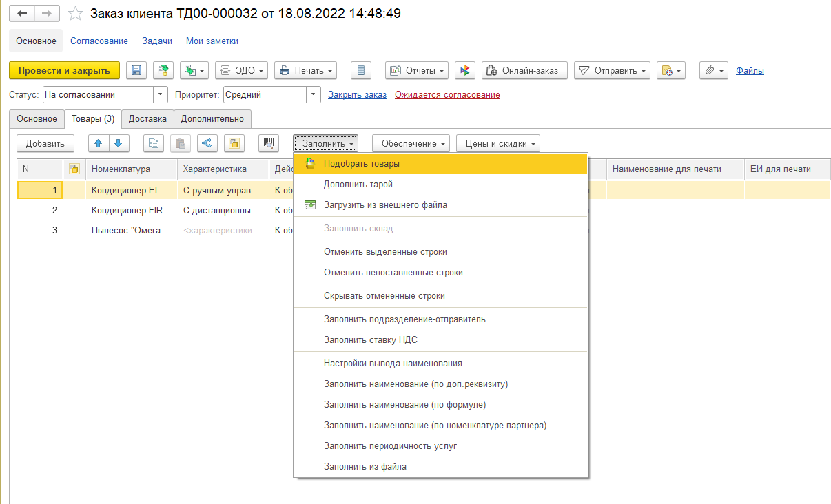Viewport: 831px width, 504px height.
Task: Move row up with blue arrow
Action: tap(99, 143)
